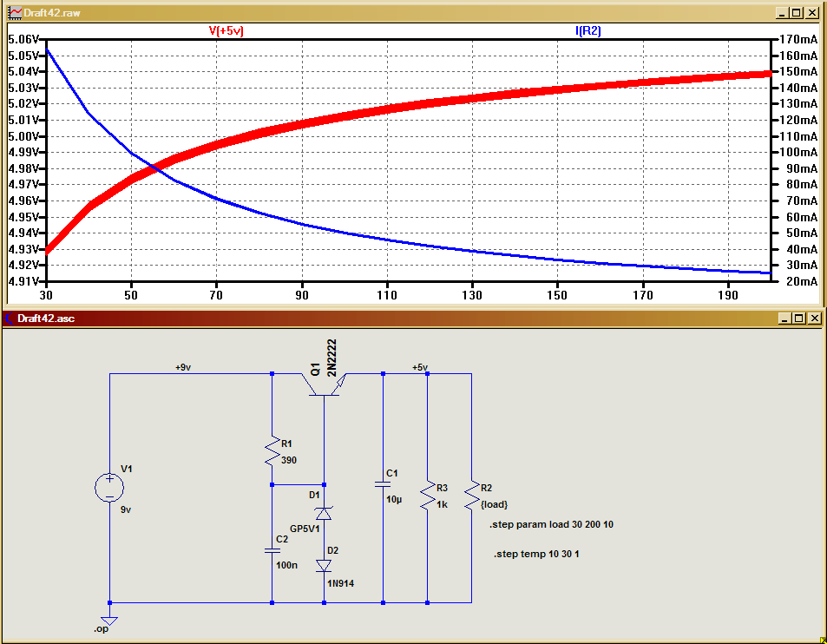Click the .op directive text
Screen dimensions: 827x644
(102, 629)
